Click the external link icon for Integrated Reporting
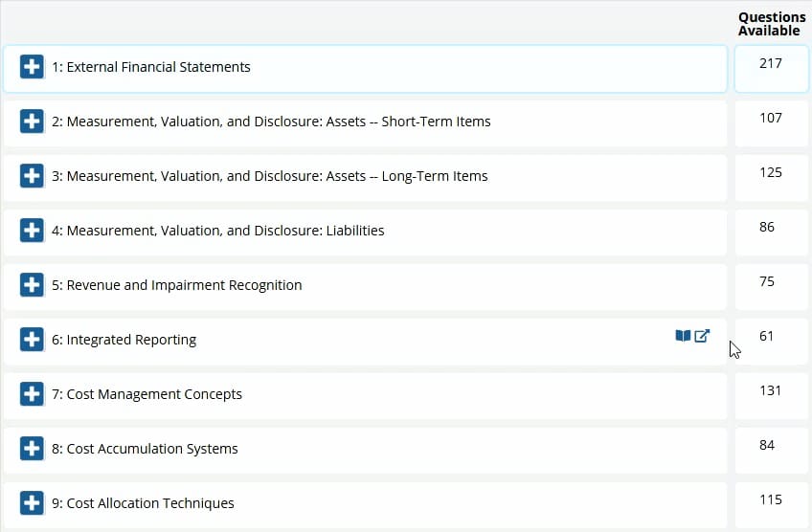Screen dimensions: 812x532 pos(702,336)
